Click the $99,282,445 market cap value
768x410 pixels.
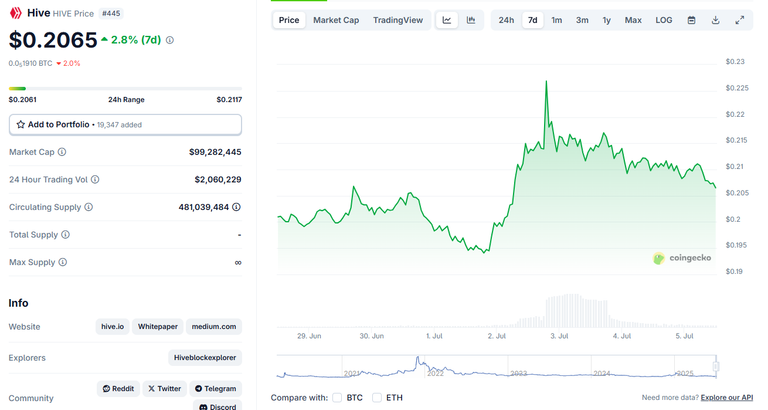[x=215, y=152]
